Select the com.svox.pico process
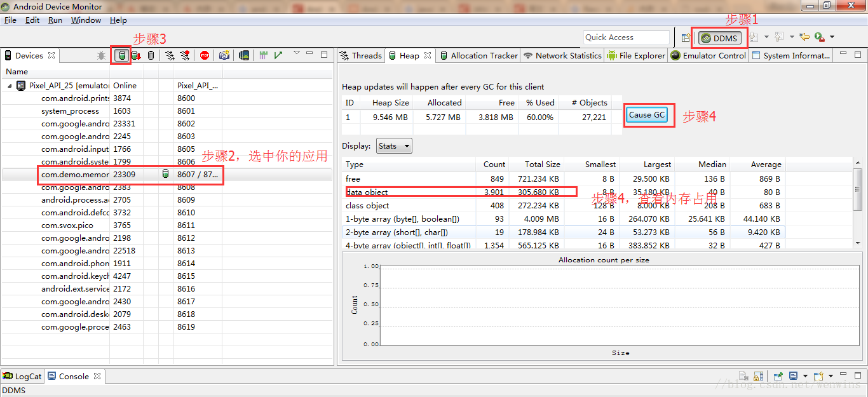Screen dimensions: 868x397 (167, 225)
